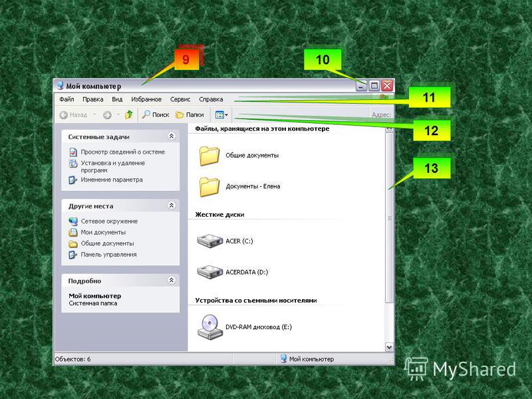
Task: Click the ACERDATA (D:) label
Action: click(247, 272)
